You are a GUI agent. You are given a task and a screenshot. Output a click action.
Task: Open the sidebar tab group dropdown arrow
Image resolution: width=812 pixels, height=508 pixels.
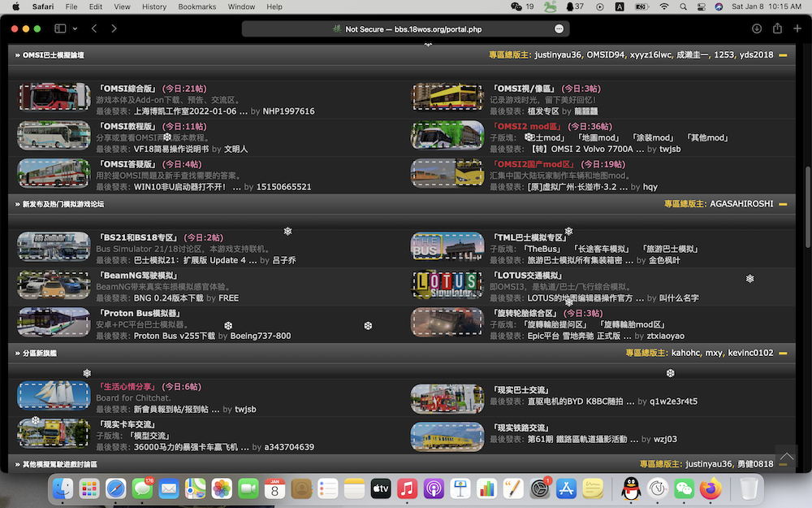[x=75, y=28]
